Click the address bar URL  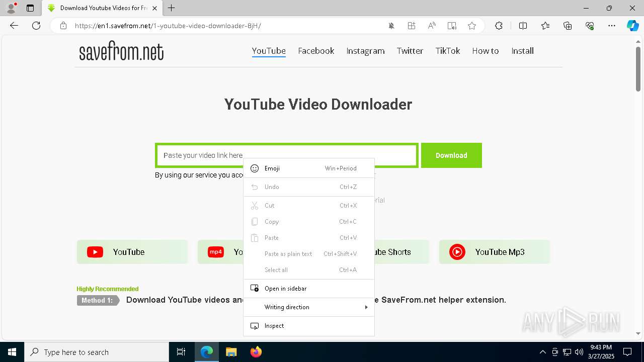(168, 26)
